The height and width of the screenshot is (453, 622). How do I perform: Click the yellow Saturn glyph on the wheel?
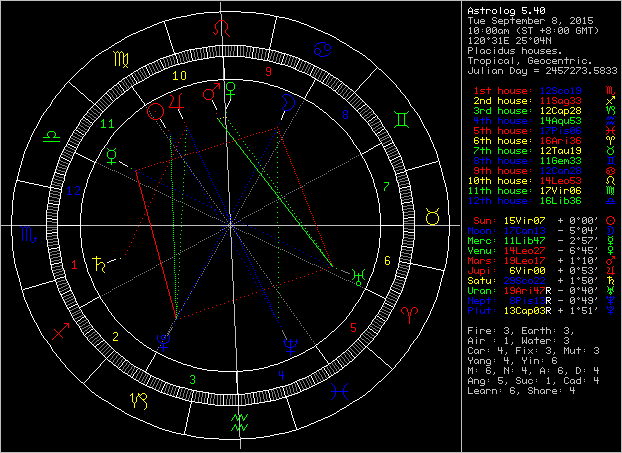[x=100, y=265]
